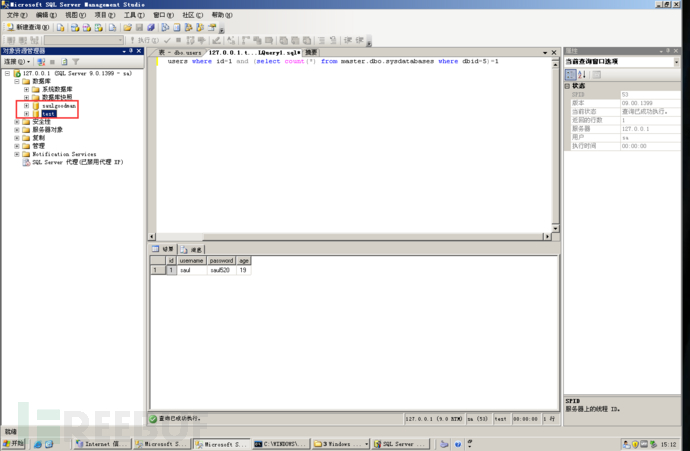The width and height of the screenshot is (690, 451).
Task: Collapse the 状态 section in Properties panel
Action: [568, 86]
